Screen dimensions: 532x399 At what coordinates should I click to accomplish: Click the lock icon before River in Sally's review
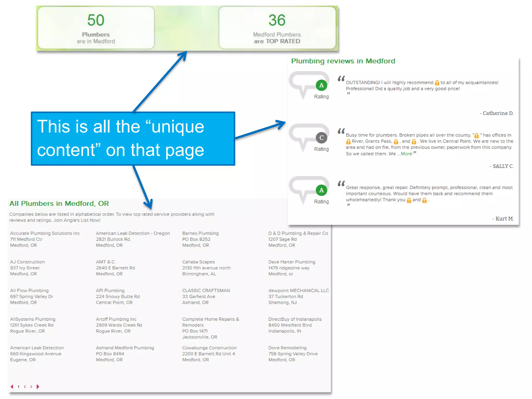pos(348,142)
